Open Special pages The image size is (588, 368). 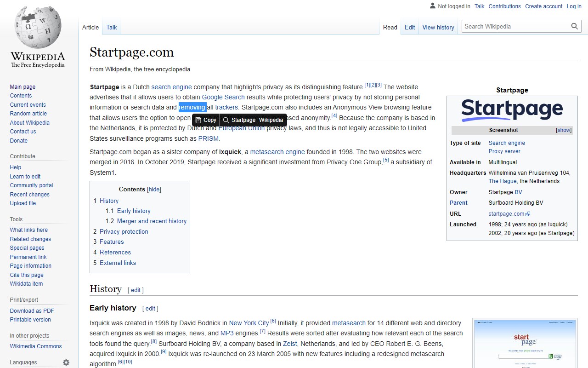point(27,248)
